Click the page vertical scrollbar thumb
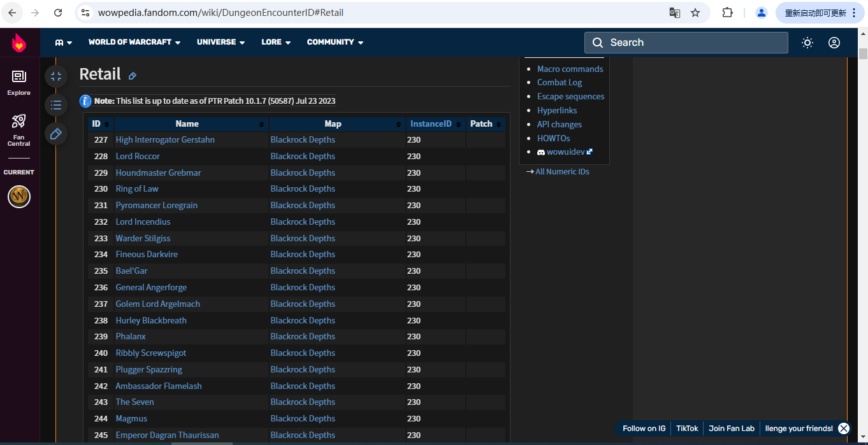Viewport: 868px width, 445px height. pos(863,53)
